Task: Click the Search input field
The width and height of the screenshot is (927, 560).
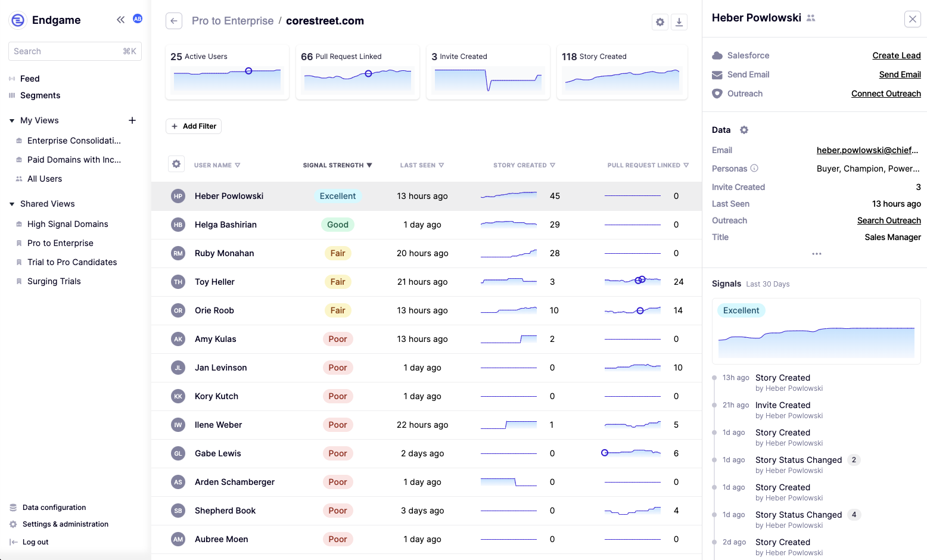Action: 75,51
